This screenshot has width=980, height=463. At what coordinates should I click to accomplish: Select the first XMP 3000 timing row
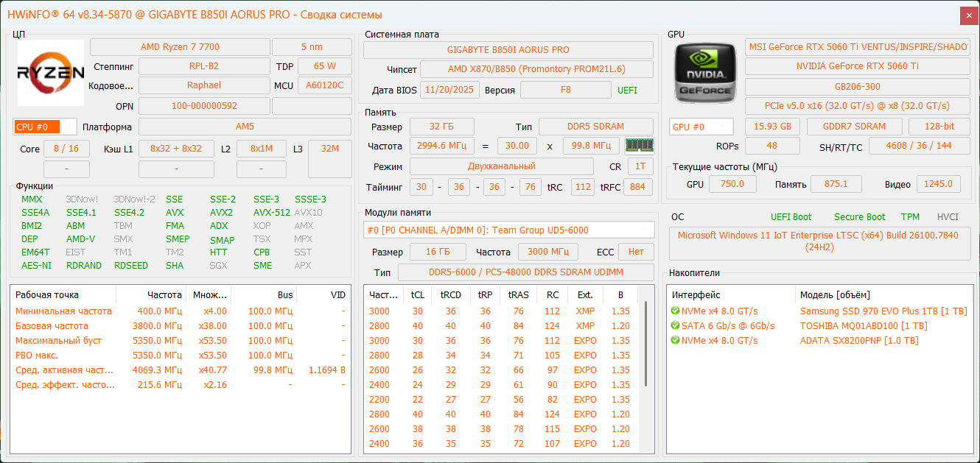coord(501,311)
